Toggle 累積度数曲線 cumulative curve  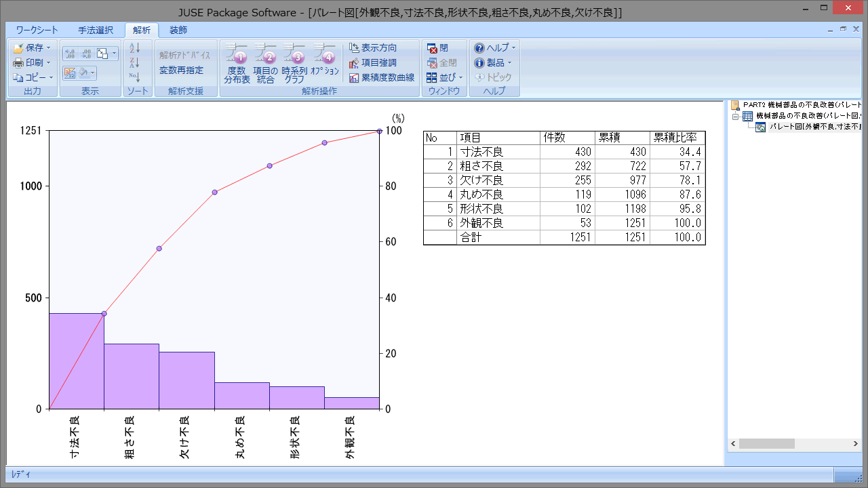tap(382, 78)
